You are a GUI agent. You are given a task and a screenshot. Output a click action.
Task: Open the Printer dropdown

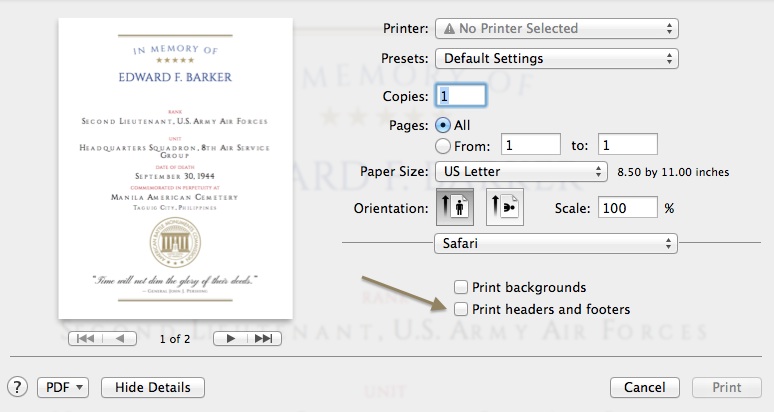(556, 29)
